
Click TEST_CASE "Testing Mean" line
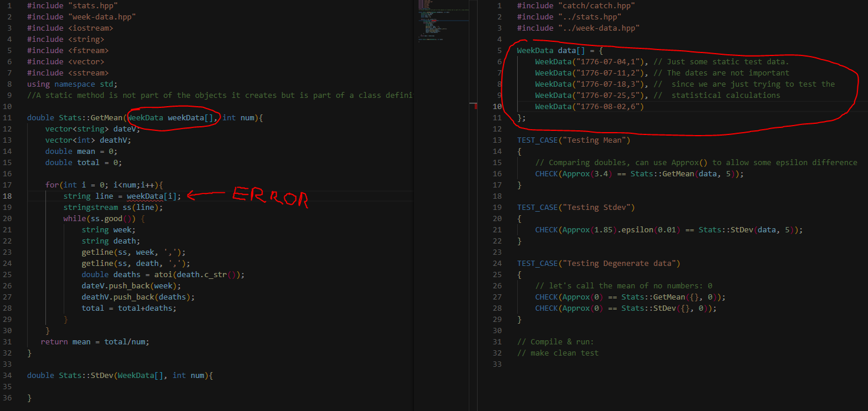coord(574,140)
